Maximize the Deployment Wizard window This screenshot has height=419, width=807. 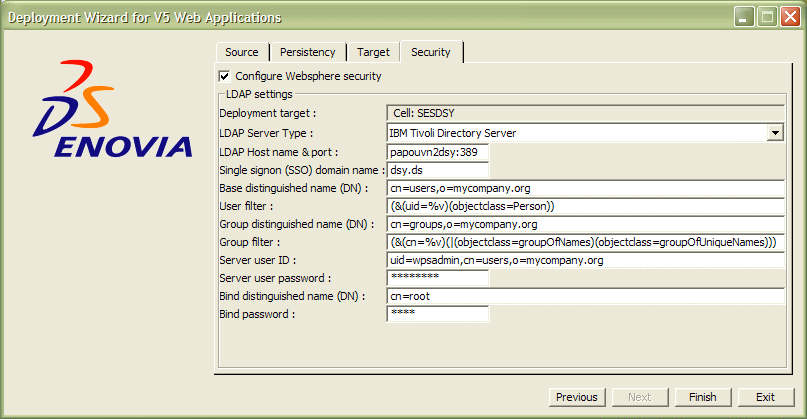(767, 17)
